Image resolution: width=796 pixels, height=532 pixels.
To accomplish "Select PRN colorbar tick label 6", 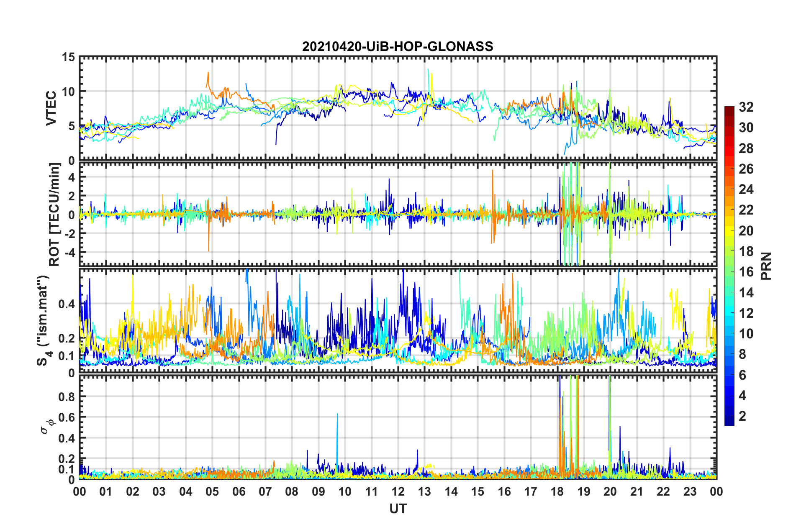I will pyautogui.click(x=742, y=375).
